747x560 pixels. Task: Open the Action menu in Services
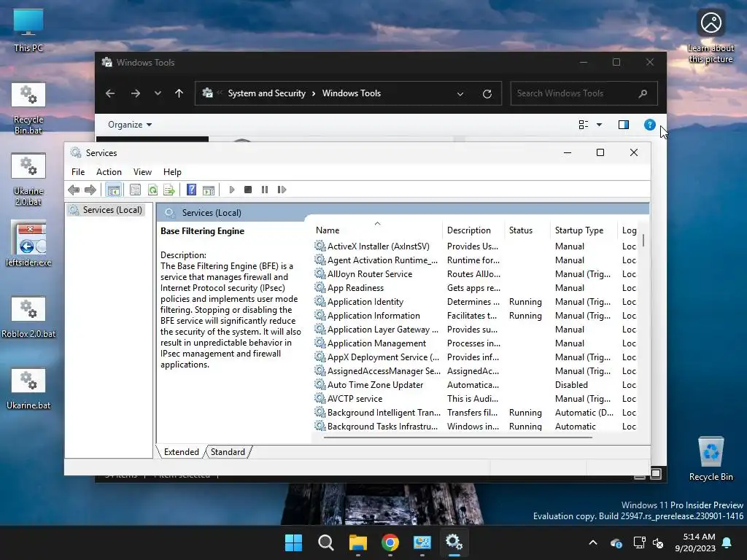109,172
